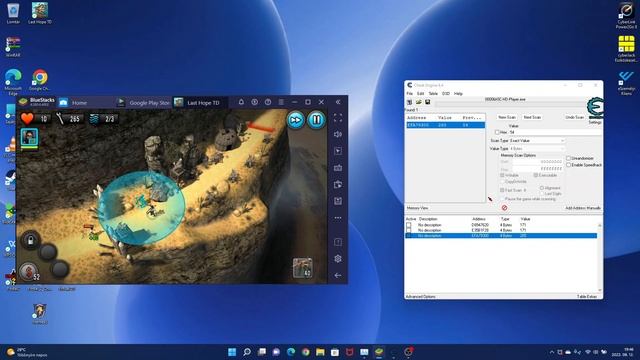Click the BlueStacks sidebar back arrow
This screenshot has height=360, width=640.
tap(338, 276)
